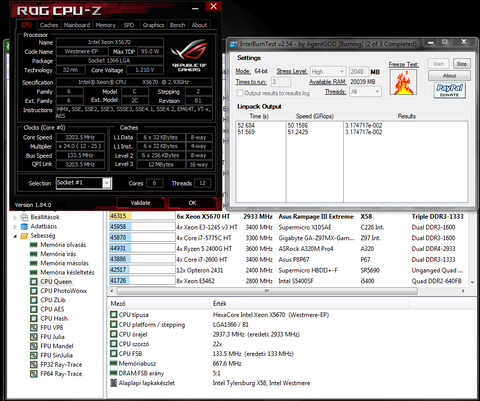
Task: Click the Republic of Gamers logo
Action: 189,55
